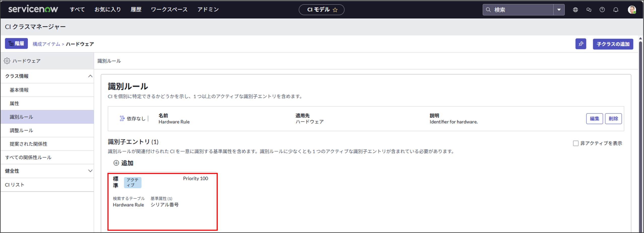Open the search scope dropdown arrow

[559, 10]
